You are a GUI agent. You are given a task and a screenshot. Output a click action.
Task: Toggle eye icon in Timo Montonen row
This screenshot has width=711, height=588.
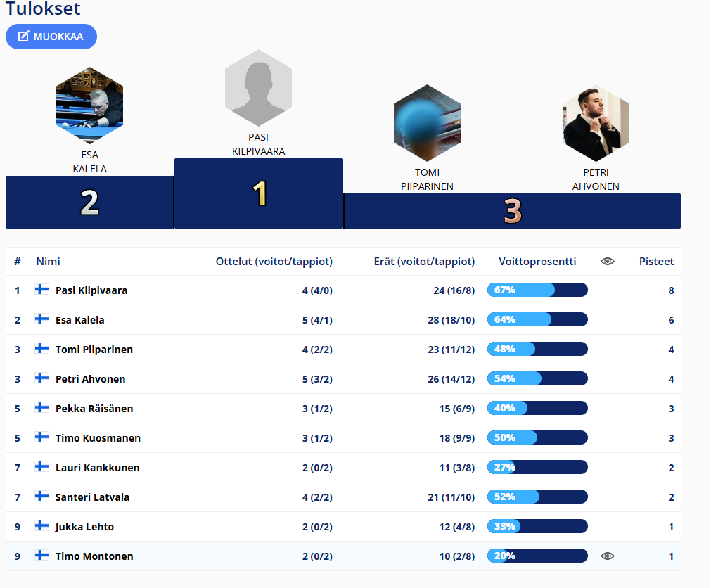[x=608, y=556]
